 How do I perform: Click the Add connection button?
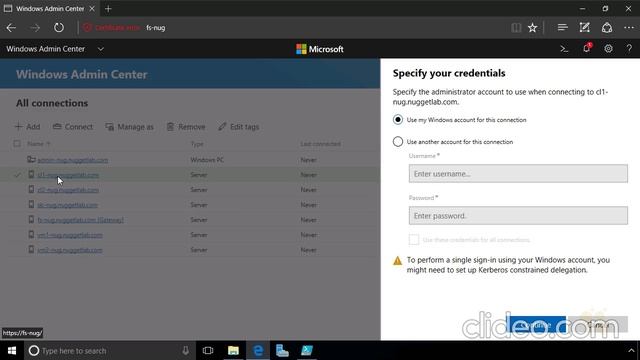coord(27,127)
